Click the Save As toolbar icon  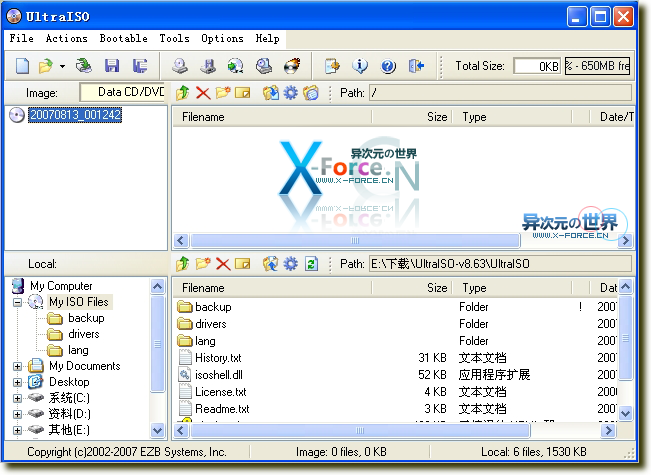(x=140, y=66)
